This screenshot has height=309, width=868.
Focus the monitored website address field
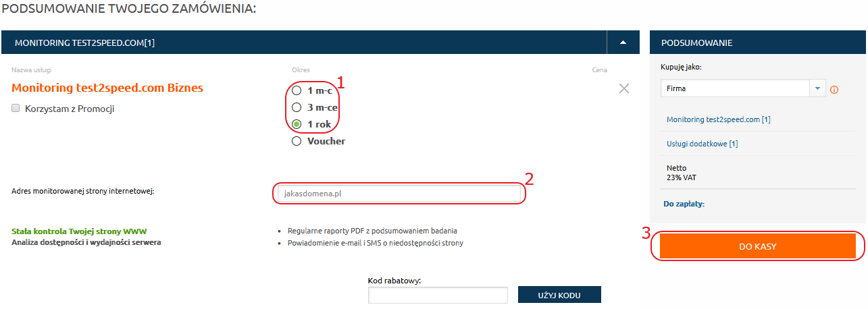[399, 194]
